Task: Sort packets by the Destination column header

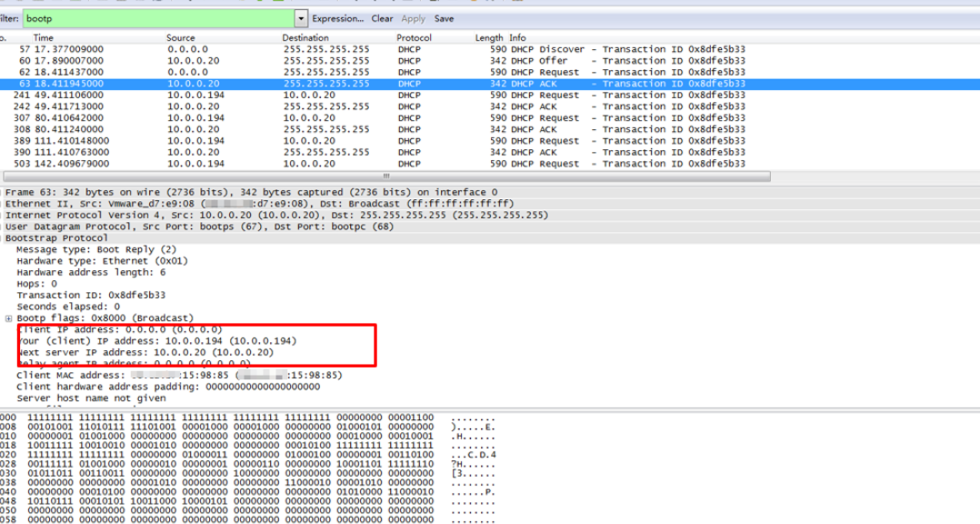Action: [x=305, y=37]
